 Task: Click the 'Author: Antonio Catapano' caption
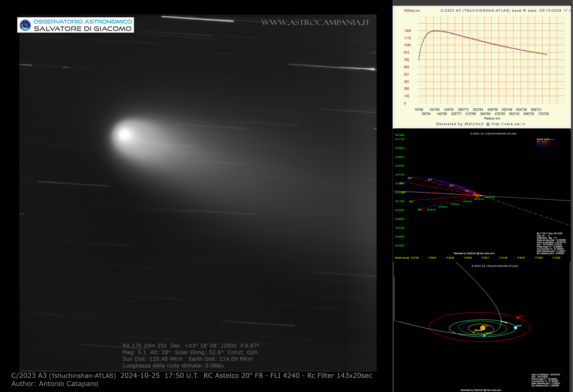pos(55,384)
